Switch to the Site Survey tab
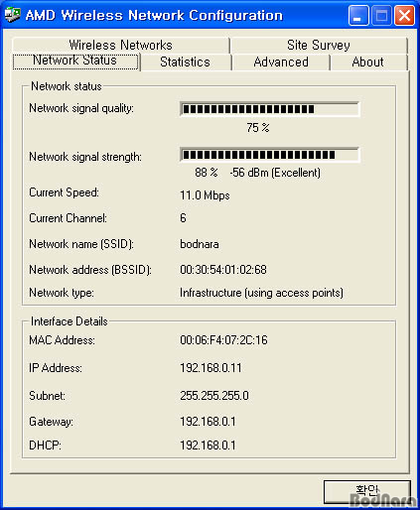 point(319,46)
